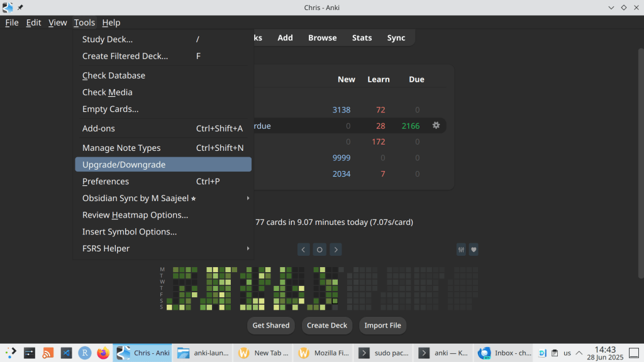Click the Get Shared button
This screenshot has height=362, width=644.
point(271,326)
